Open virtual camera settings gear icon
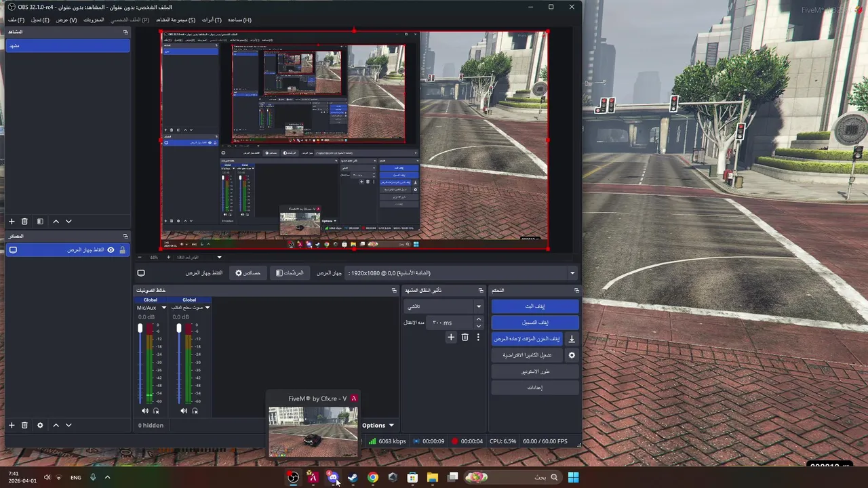868x488 pixels. pyautogui.click(x=572, y=355)
